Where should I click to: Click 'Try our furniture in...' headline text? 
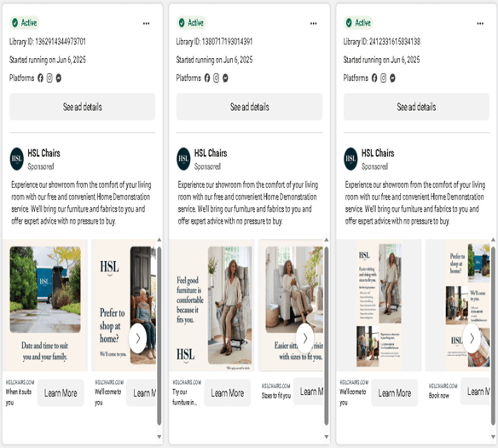(185, 397)
